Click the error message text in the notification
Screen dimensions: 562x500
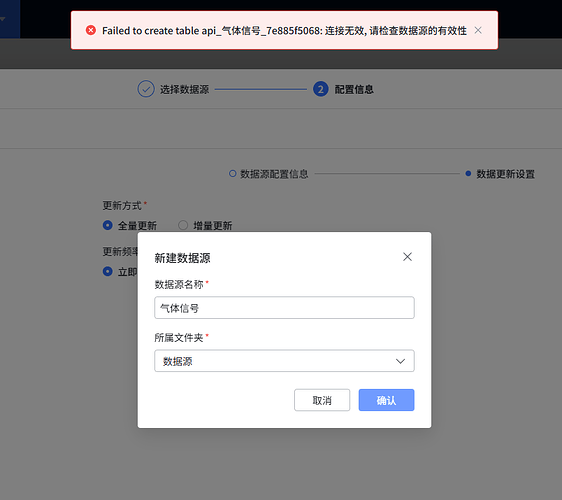284,31
